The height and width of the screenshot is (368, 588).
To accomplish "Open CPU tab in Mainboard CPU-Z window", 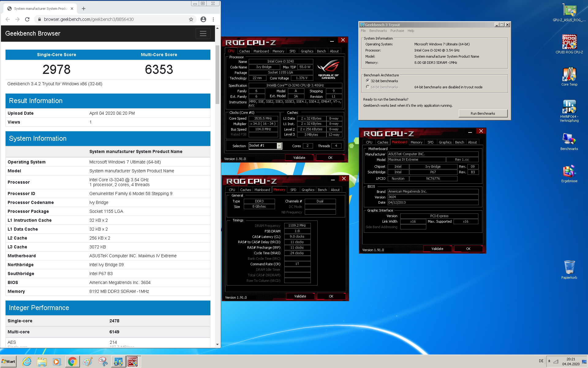I will (369, 142).
